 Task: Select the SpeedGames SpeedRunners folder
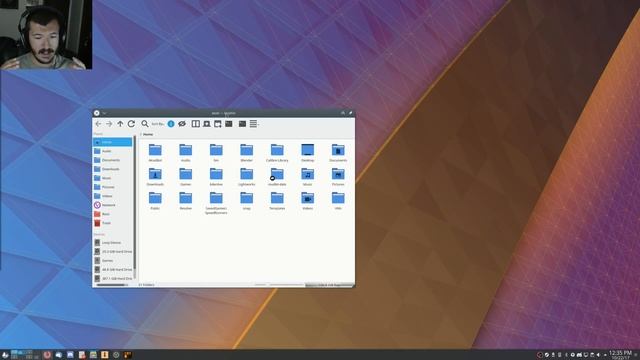(x=216, y=203)
